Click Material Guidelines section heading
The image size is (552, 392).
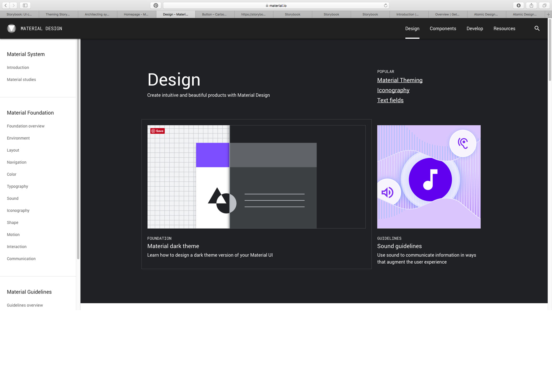click(x=29, y=292)
